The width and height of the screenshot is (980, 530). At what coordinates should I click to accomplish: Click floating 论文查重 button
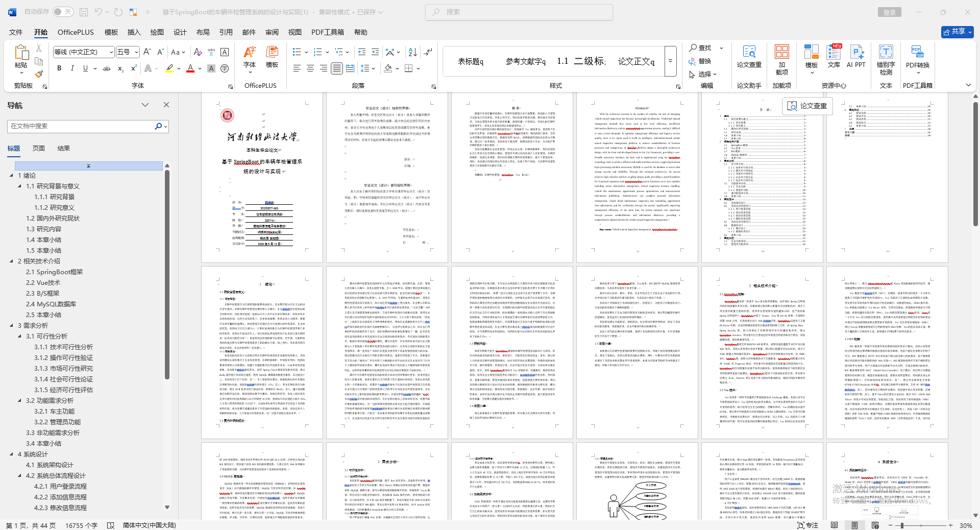click(x=807, y=106)
